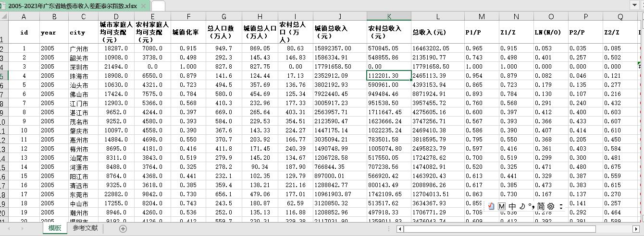Click the '城镇化率' header cell

point(188,33)
